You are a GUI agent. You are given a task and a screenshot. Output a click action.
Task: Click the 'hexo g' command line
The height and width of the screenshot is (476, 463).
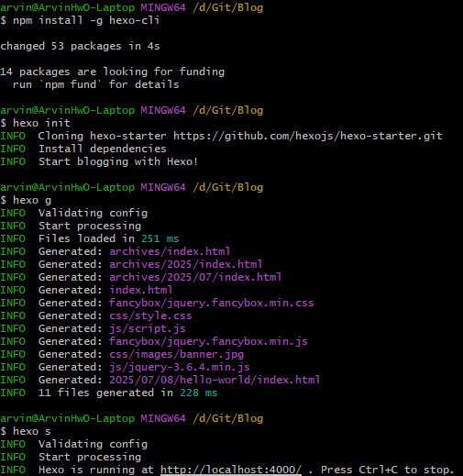(32, 200)
